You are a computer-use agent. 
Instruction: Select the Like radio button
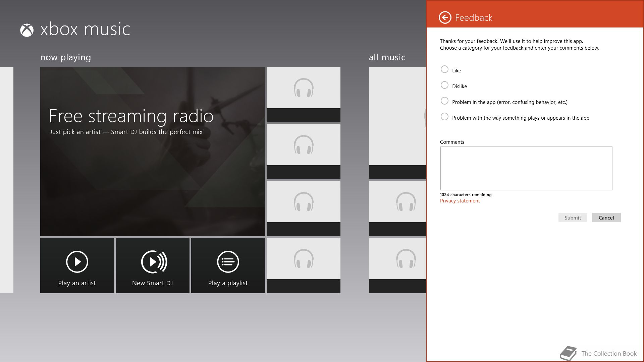click(444, 69)
